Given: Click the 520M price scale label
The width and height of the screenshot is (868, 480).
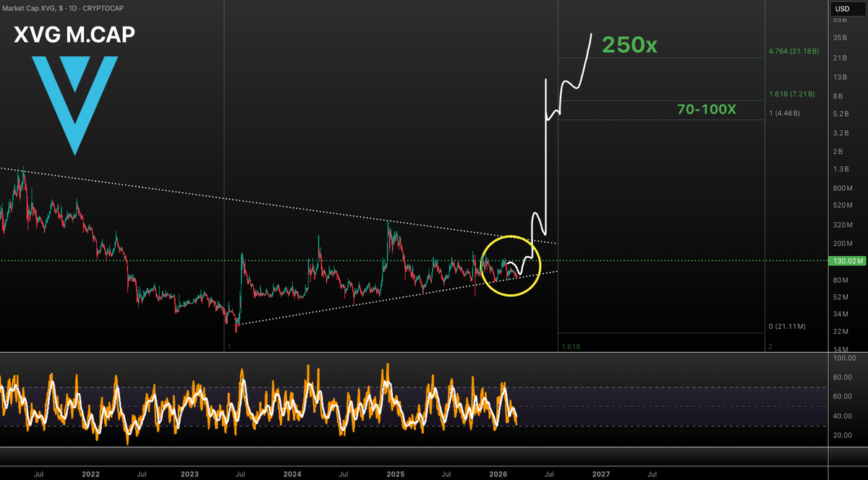Looking at the screenshot, I should pyautogui.click(x=842, y=206).
